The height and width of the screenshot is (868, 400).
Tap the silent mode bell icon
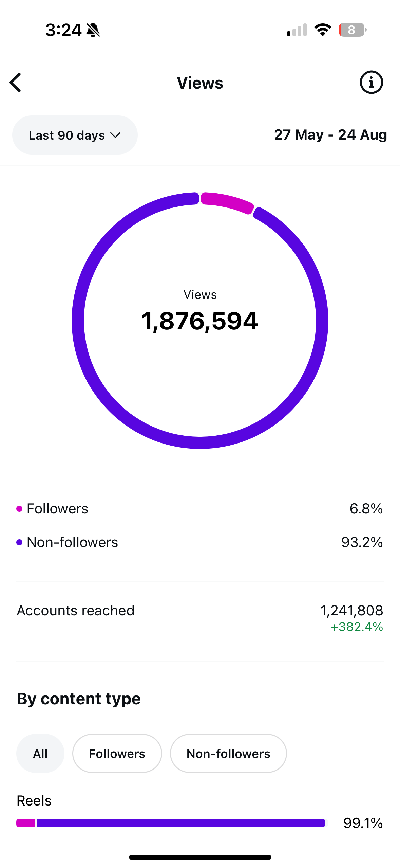[x=93, y=30]
